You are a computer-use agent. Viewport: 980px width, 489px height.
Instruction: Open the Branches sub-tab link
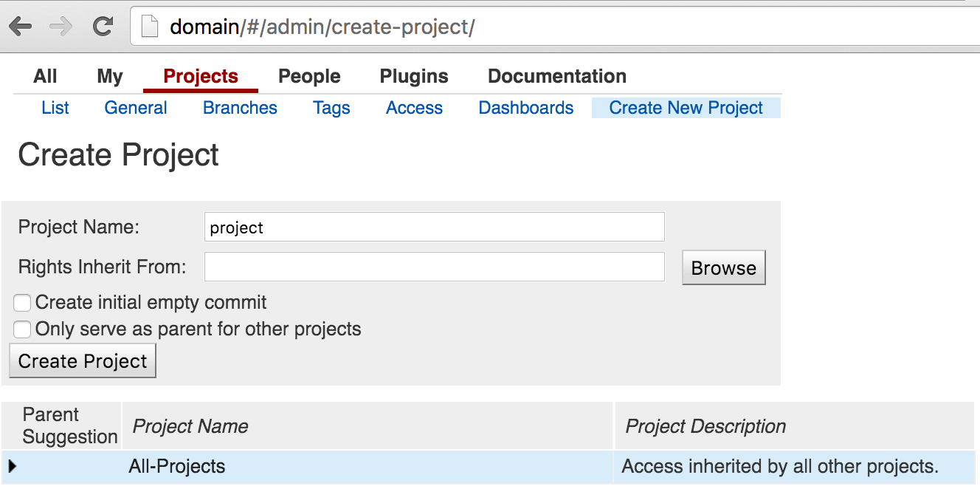240,108
